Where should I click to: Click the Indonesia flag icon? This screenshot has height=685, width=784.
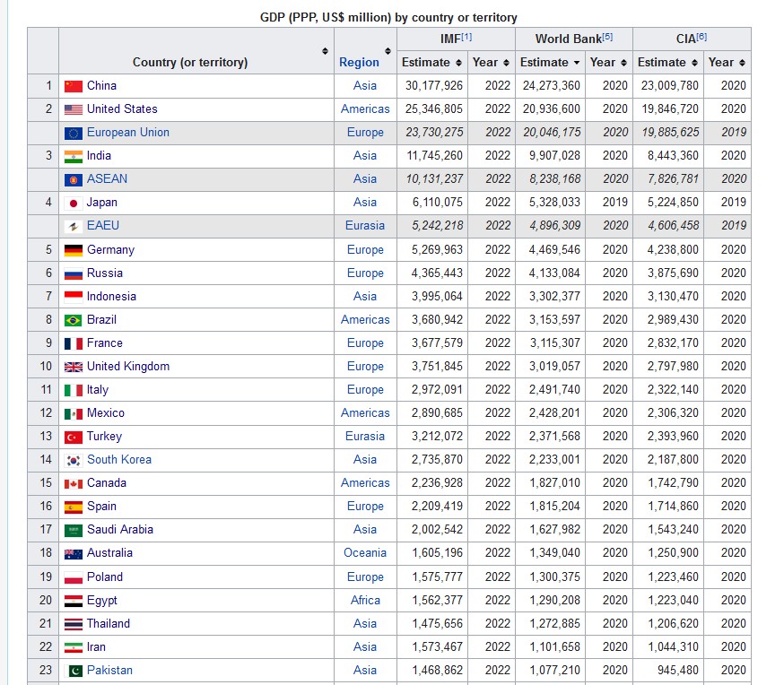(x=73, y=297)
